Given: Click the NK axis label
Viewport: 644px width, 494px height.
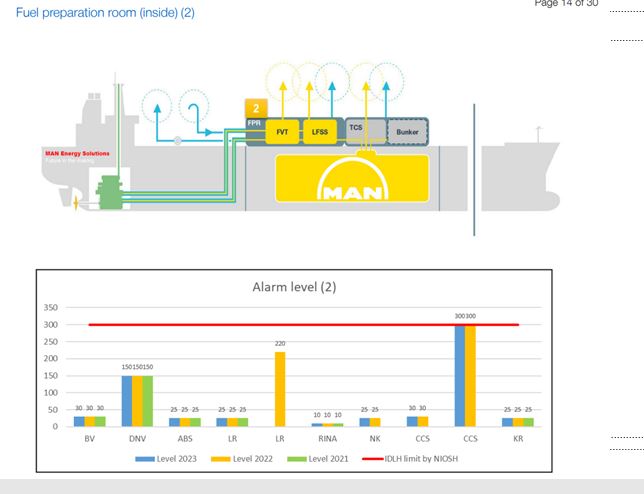Looking at the screenshot, I should click(375, 439).
